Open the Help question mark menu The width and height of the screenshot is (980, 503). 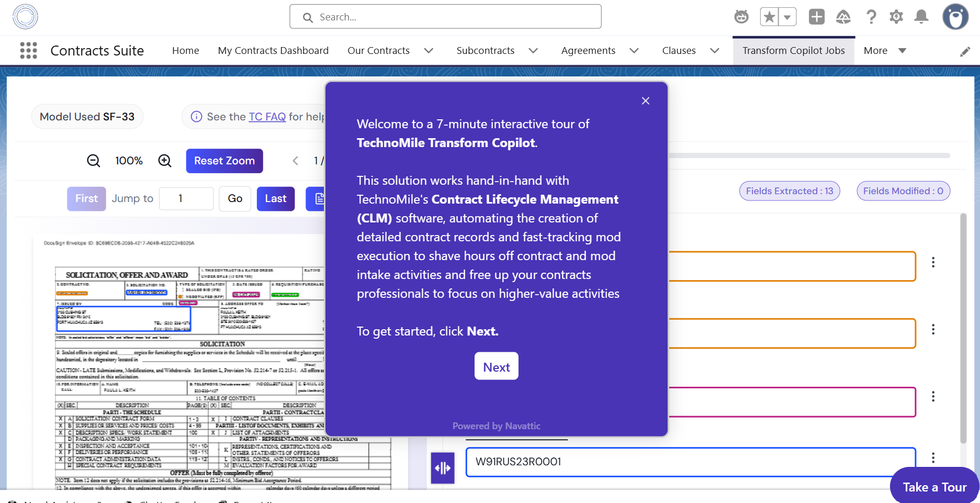pyautogui.click(x=871, y=17)
